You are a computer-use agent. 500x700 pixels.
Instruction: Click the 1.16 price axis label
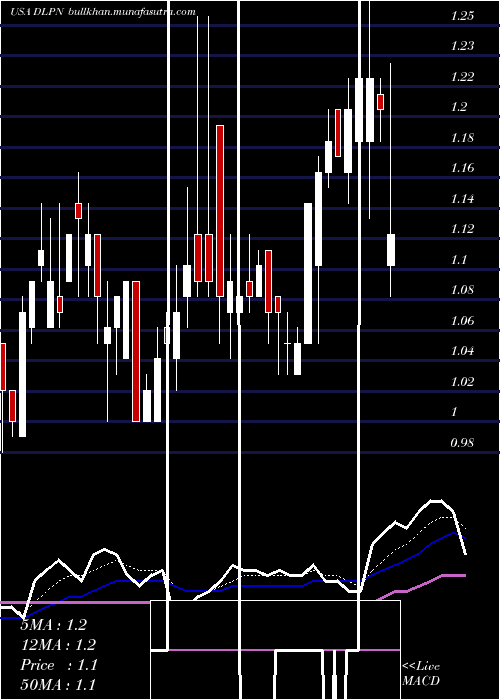tap(462, 168)
